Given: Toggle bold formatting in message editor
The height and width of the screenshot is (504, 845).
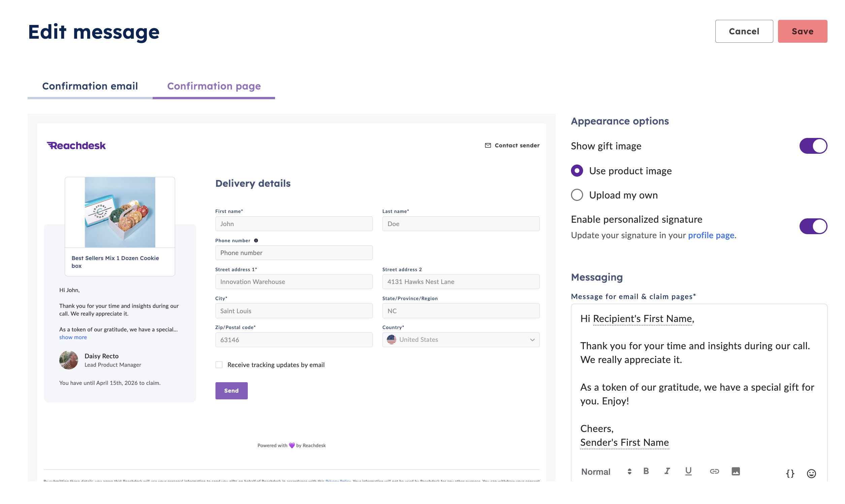Looking at the screenshot, I should (646, 471).
